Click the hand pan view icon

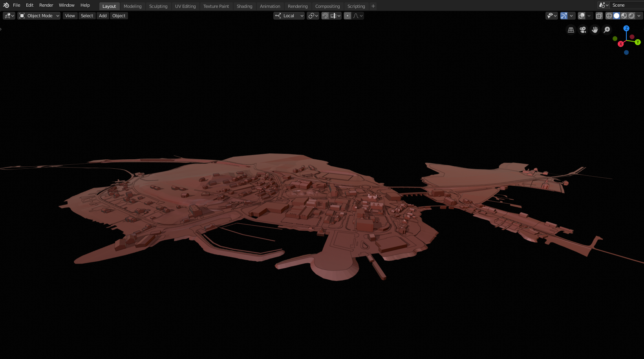595,30
